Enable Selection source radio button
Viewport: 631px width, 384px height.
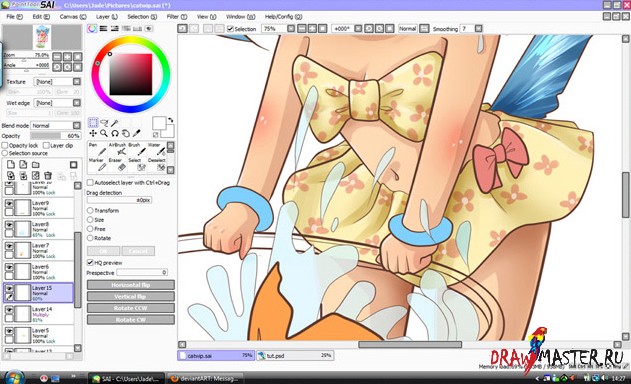coord(5,153)
